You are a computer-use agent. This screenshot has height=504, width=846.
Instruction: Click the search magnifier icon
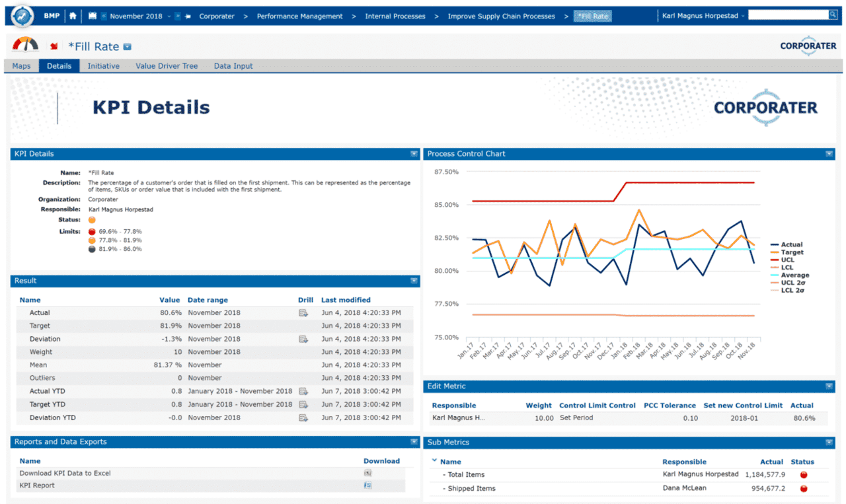[x=833, y=15]
